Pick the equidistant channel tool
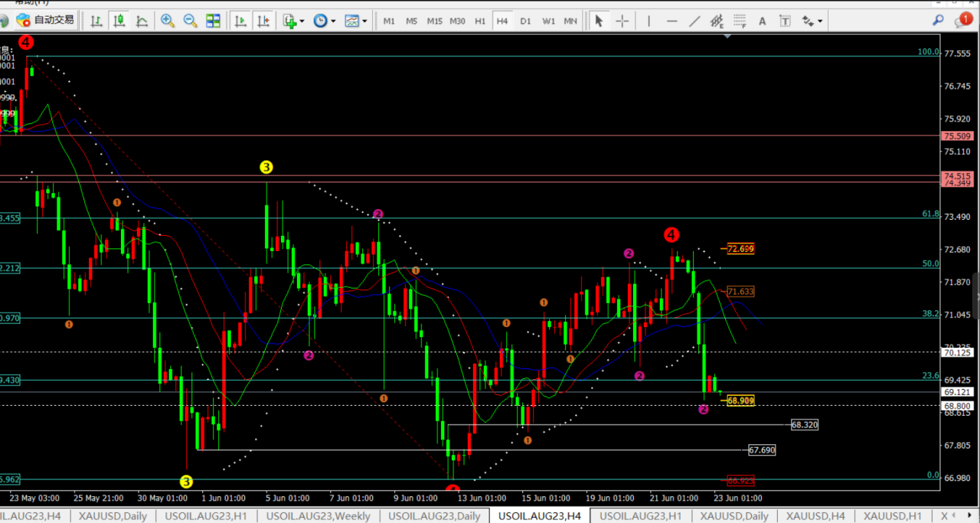 coord(717,21)
